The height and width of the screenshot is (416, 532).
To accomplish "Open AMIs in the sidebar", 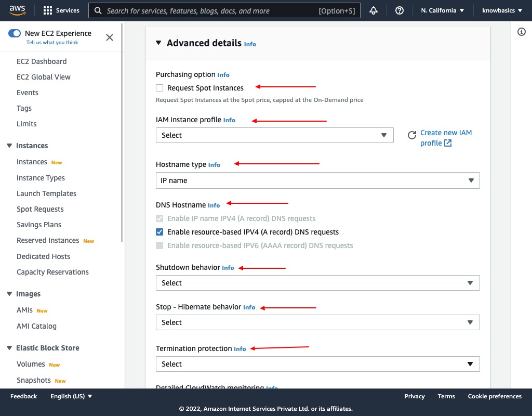I will (24, 310).
